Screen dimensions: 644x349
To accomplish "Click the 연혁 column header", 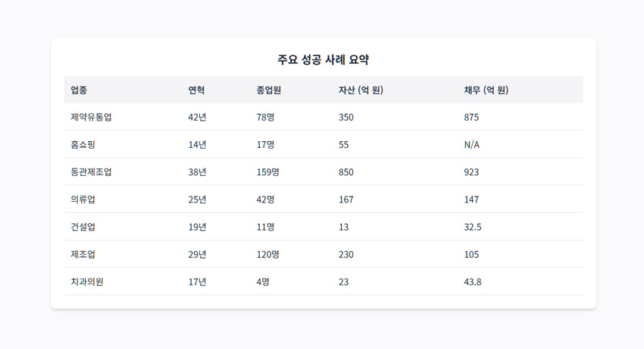I will pyautogui.click(x=196, y=90).
